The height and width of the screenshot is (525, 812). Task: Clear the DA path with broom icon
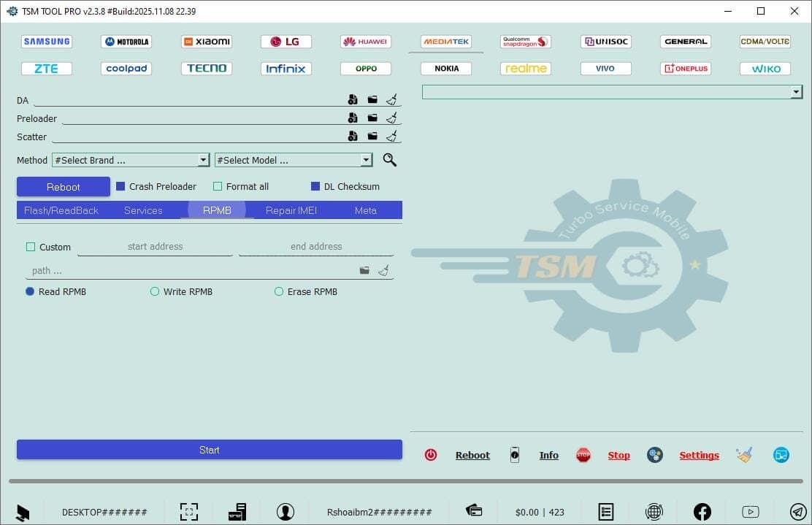pyautogui.click(x=391, y=99)
